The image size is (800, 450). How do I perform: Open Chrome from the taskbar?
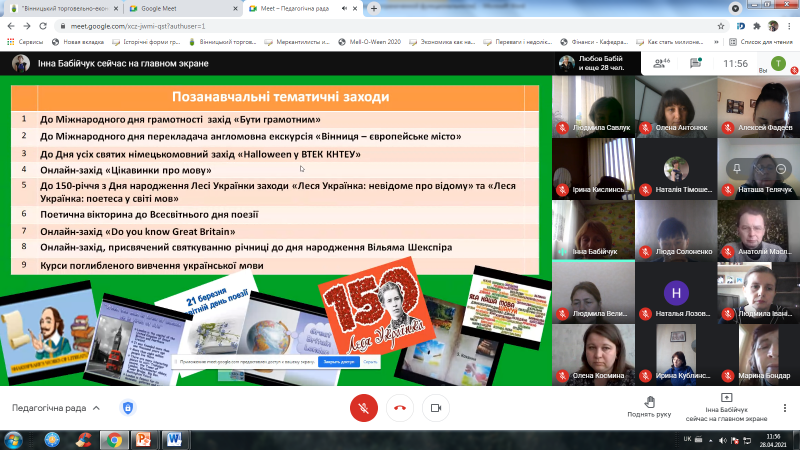(114, 440)
